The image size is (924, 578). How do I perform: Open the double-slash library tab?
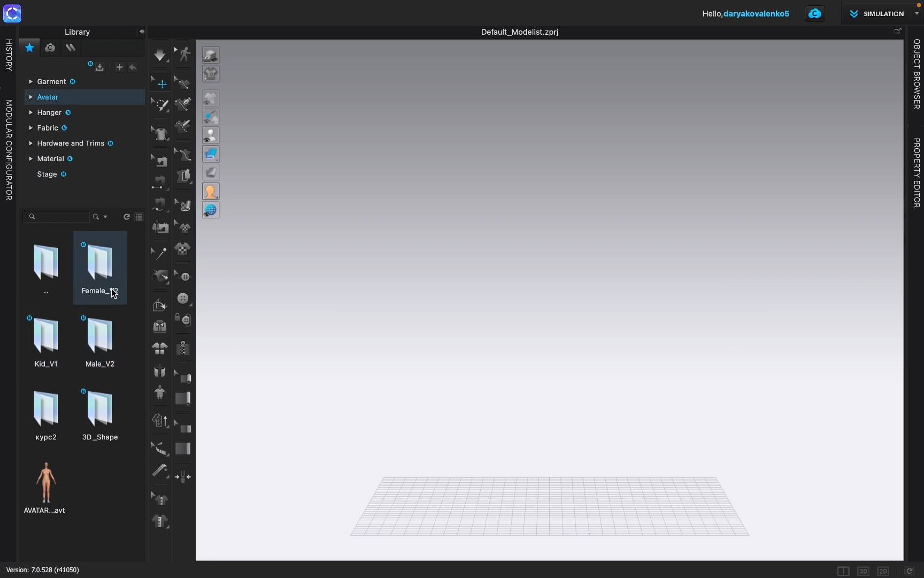pos(70,48)
